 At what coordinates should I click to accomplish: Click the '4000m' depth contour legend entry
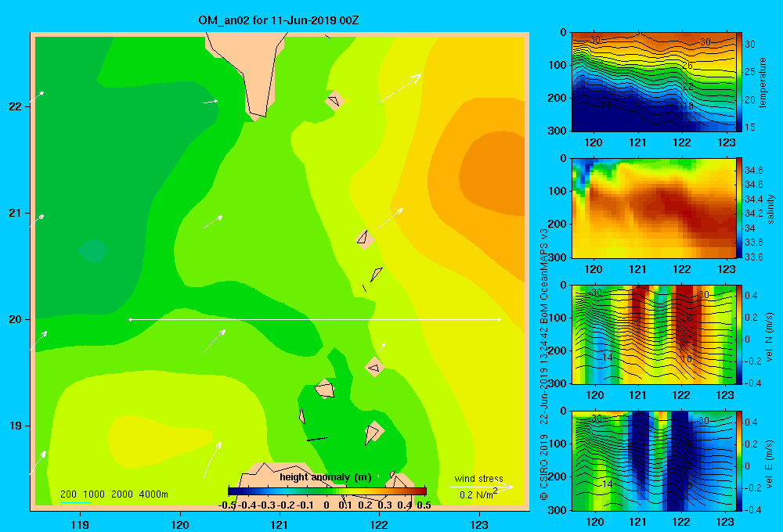[153, 494]
